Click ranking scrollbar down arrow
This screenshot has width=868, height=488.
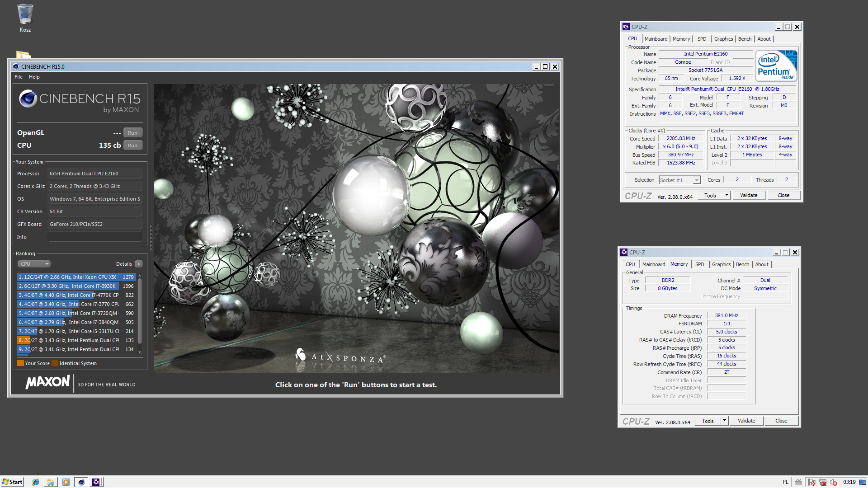140,352
